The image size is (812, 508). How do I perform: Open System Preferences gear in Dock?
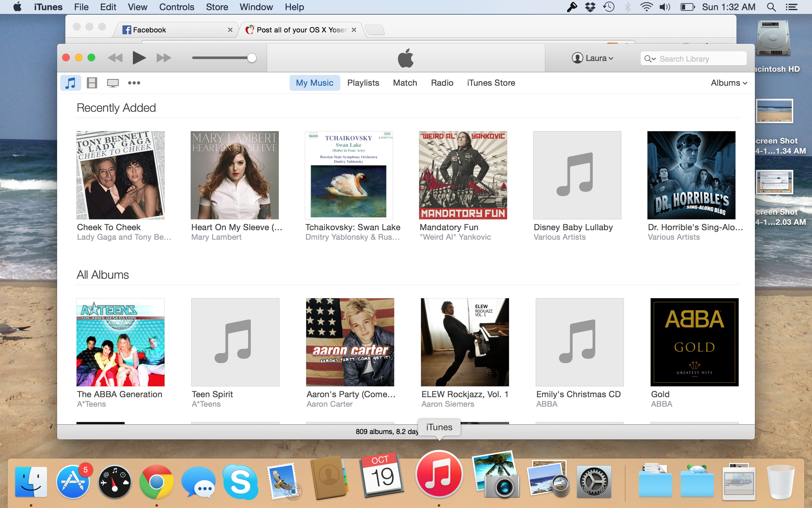coord(594,482)
